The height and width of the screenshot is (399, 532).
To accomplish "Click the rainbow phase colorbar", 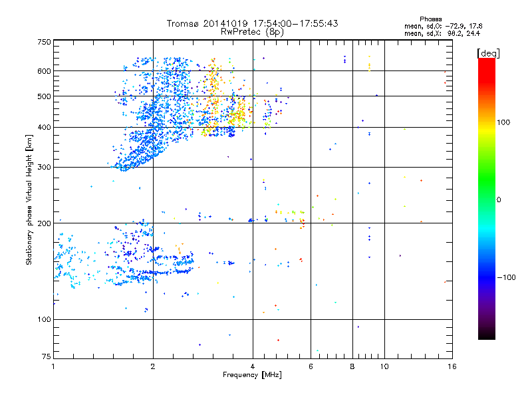I will (487, 198).
